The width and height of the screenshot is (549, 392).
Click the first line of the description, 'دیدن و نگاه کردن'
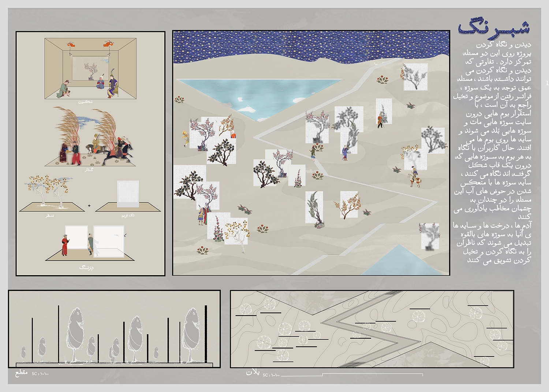[x=504, y=45]
